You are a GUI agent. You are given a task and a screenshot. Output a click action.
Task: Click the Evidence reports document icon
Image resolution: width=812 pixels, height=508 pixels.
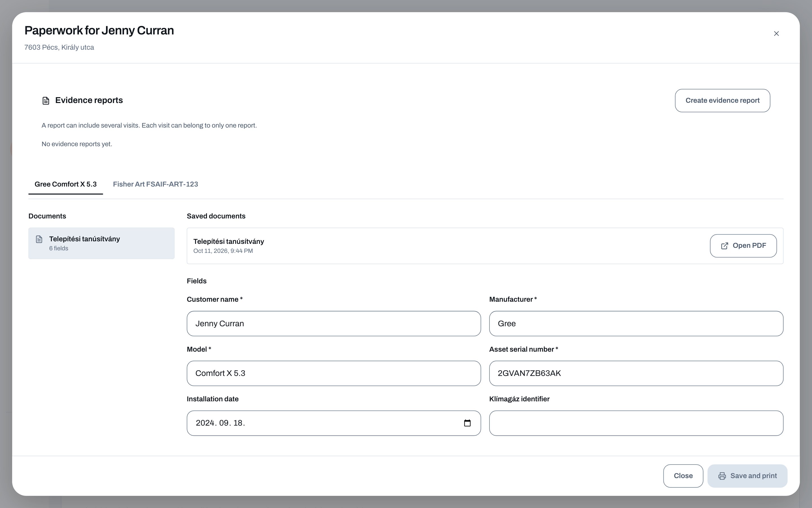(x=46, y=101)
